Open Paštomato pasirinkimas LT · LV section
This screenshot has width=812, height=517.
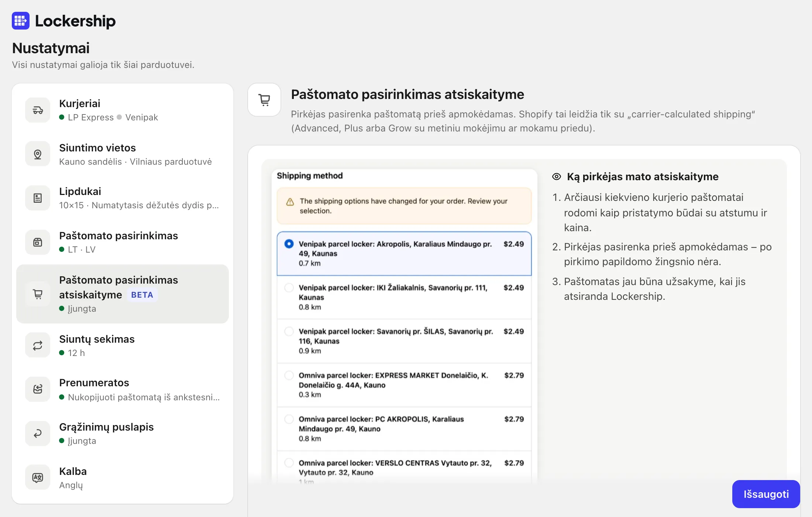tap(123, 242)
